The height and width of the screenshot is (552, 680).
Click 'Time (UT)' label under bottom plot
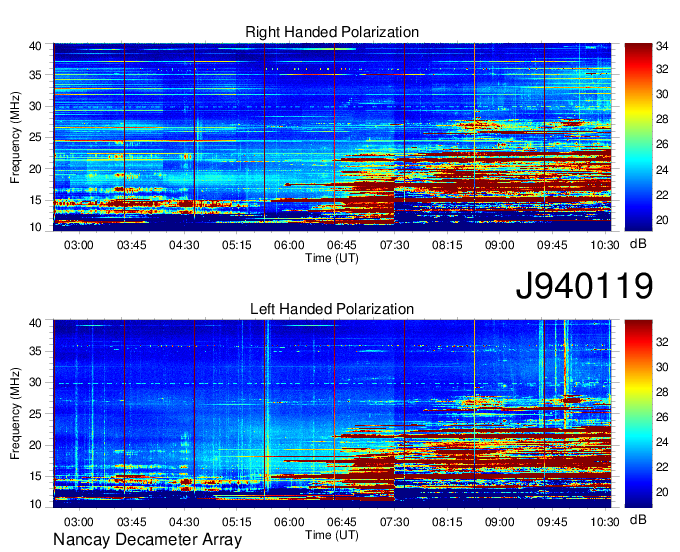332,535
